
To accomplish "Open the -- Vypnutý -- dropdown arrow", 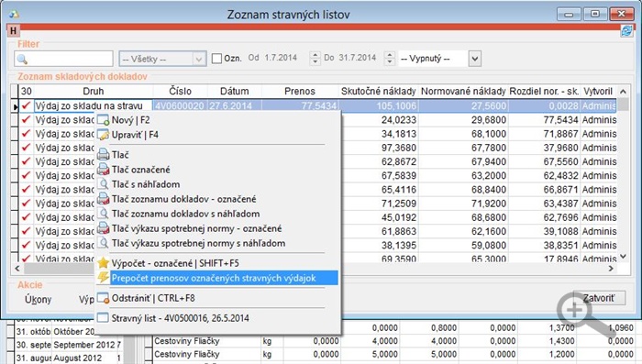I will [x=474, y=59].
